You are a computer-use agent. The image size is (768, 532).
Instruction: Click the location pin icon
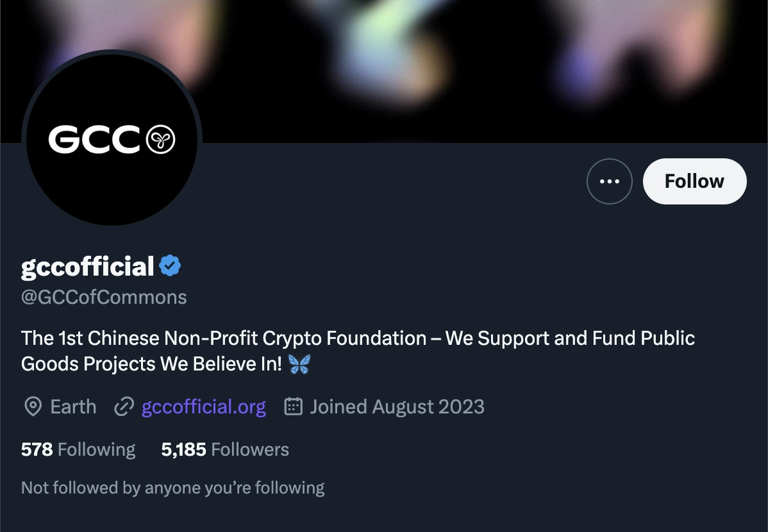(x=32, y=407)
